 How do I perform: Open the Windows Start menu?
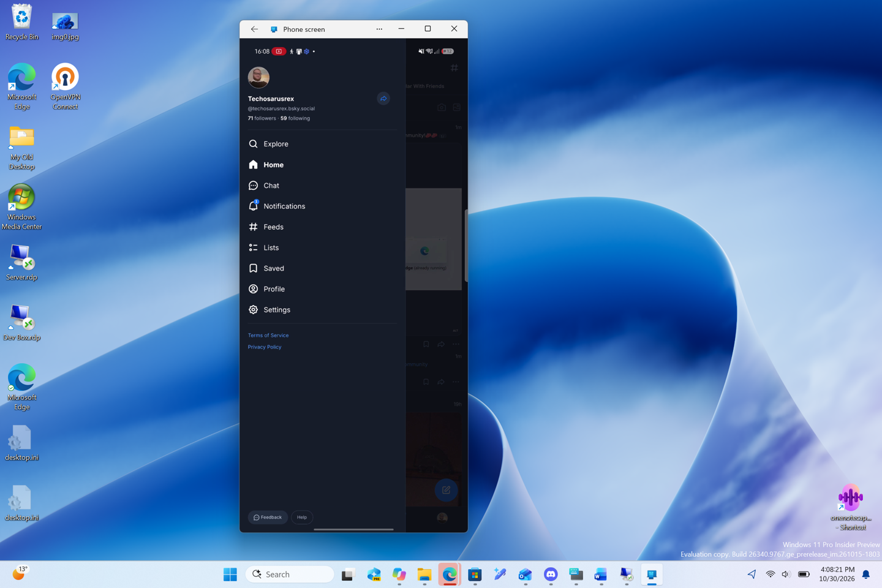[230, 575]
